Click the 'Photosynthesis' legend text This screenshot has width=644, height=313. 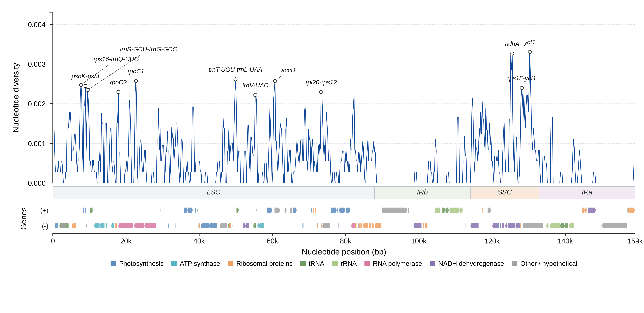tap(141, 264)
